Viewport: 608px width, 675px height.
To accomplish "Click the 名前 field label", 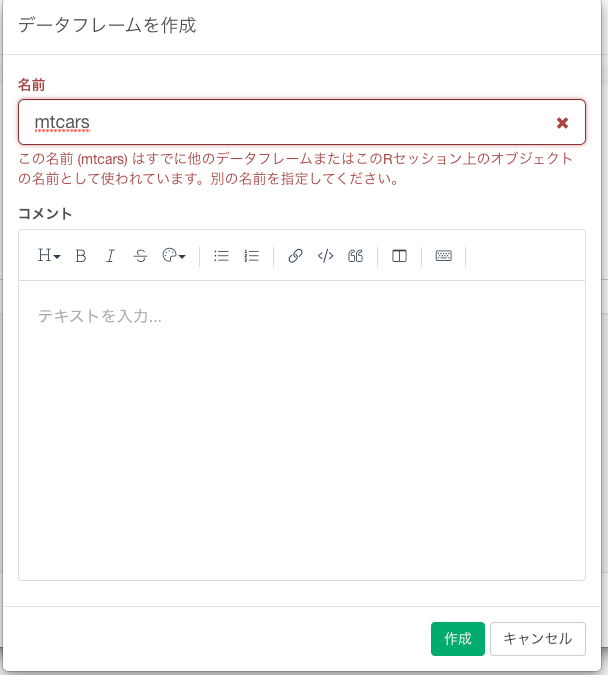I will [32, 85].
